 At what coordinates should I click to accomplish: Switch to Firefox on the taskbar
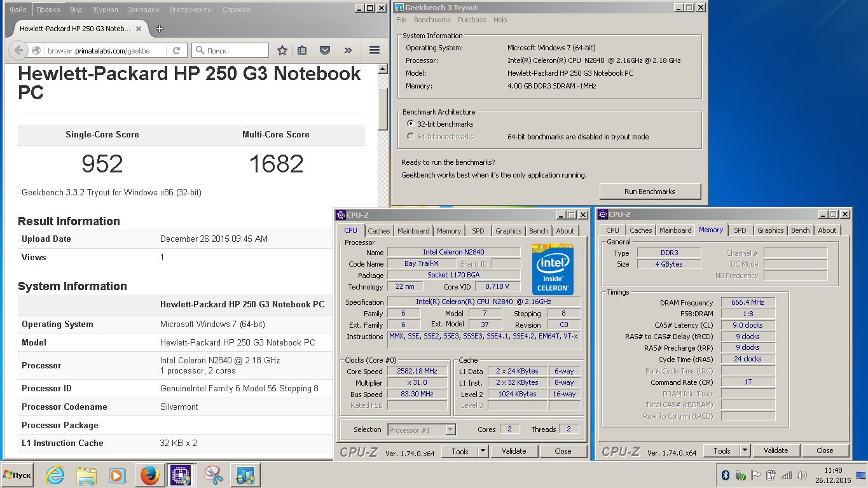point(149,475)
